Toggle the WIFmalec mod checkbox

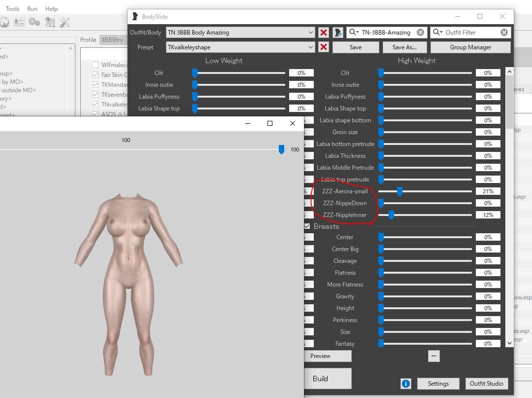(x=96, y=65)
